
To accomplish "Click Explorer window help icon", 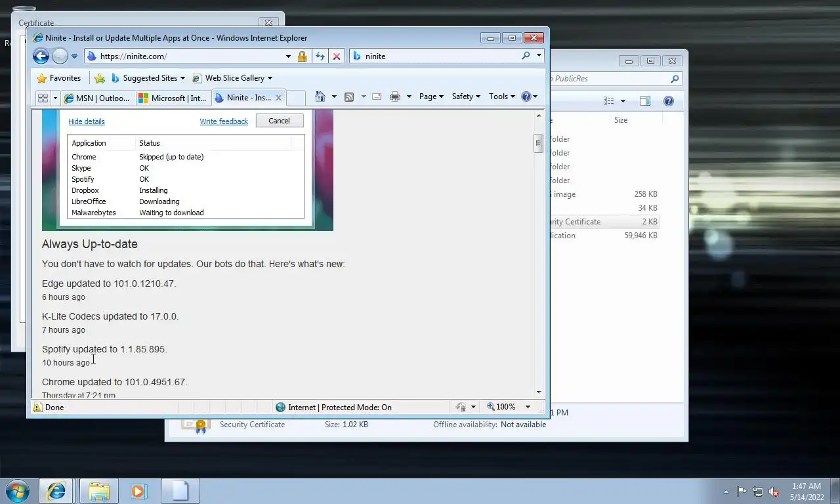I will pyautogui.click(x=669, y=101).
